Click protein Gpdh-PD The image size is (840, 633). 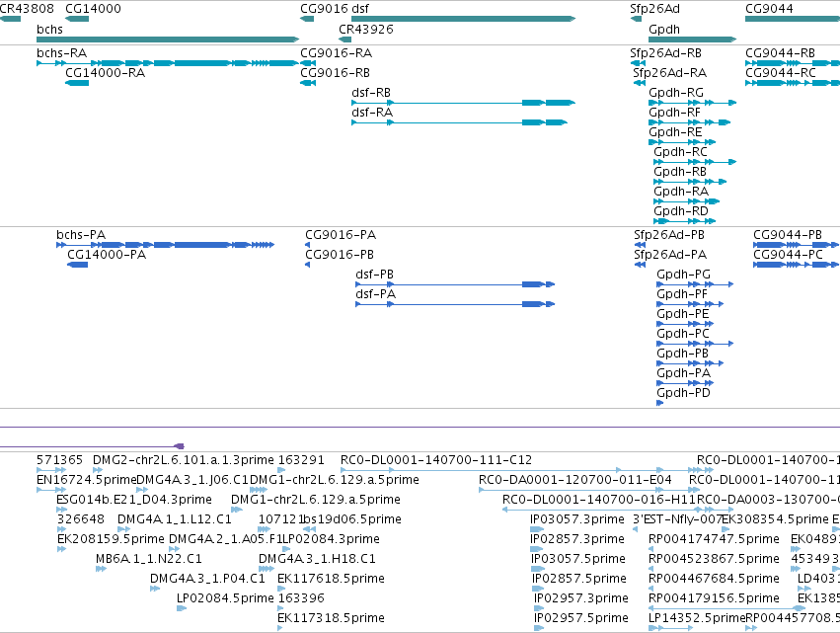(659, 403)
